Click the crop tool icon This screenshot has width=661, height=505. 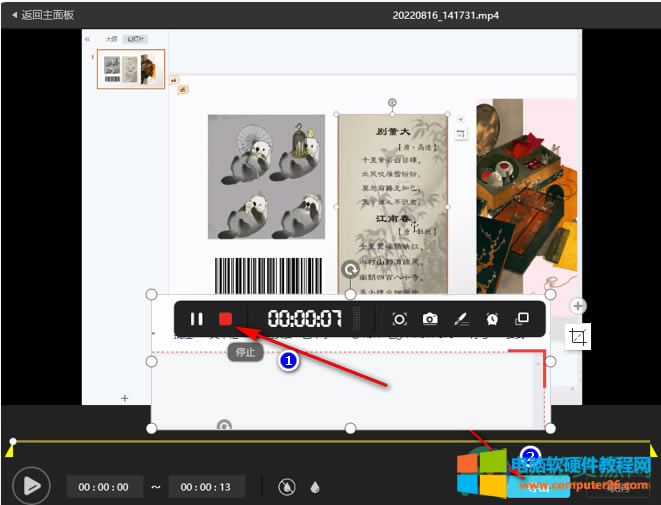click(x=577, y=338)
